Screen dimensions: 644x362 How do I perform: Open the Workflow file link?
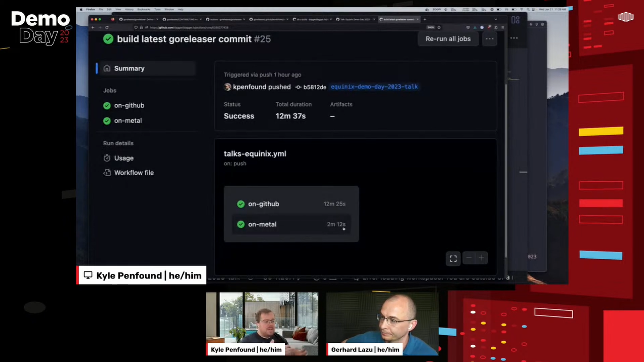pos(134,173)
